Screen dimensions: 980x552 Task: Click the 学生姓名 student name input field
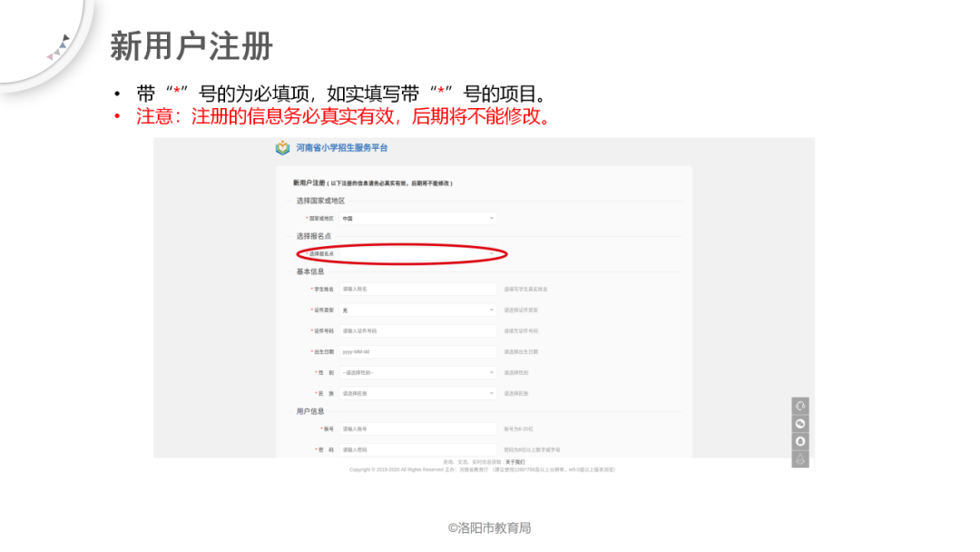coord(417,289)
